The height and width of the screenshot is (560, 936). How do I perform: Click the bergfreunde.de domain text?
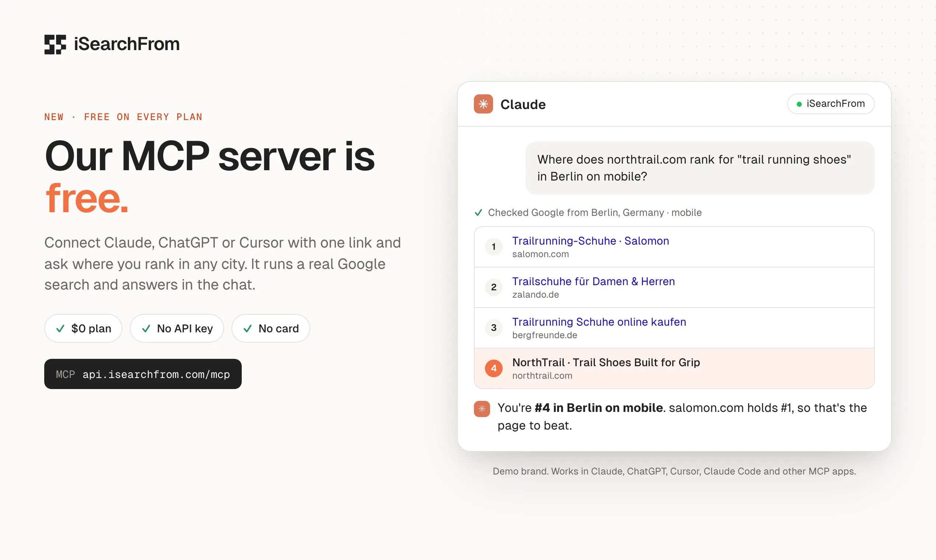(545, 335)
